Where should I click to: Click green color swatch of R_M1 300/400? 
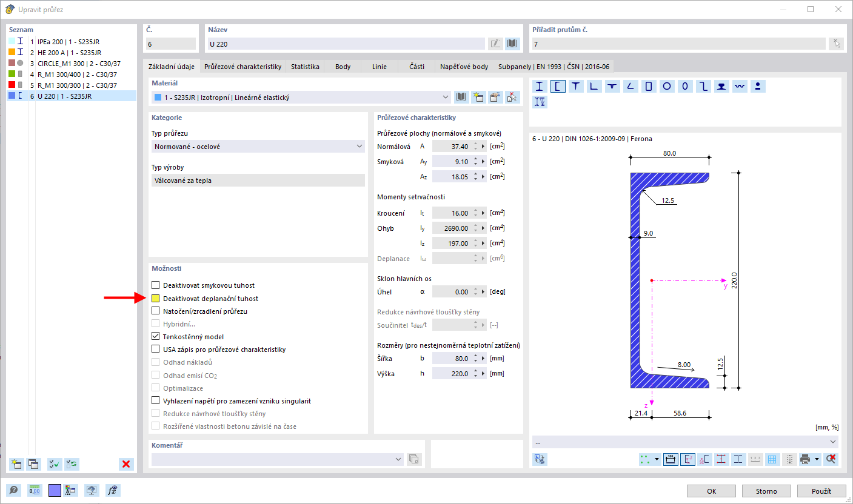pyautogui.click(x=12, y=74)
